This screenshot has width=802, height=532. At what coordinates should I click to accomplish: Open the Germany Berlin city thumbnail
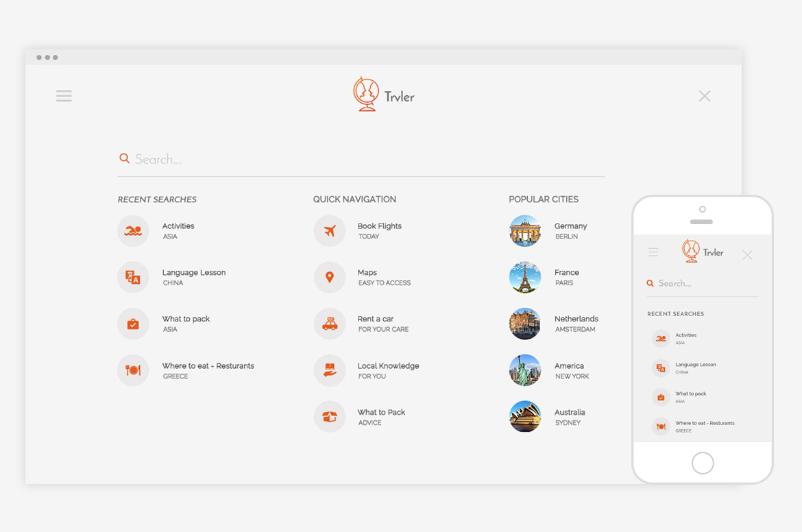pos(525,231)
